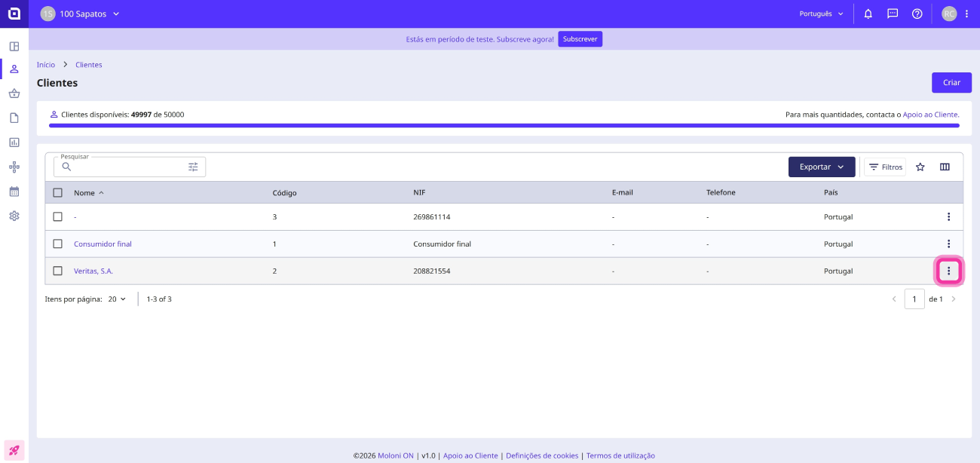Open the calendar sidebar icon
This screenshot has width=980, height=463.
[x=14, y=191]
